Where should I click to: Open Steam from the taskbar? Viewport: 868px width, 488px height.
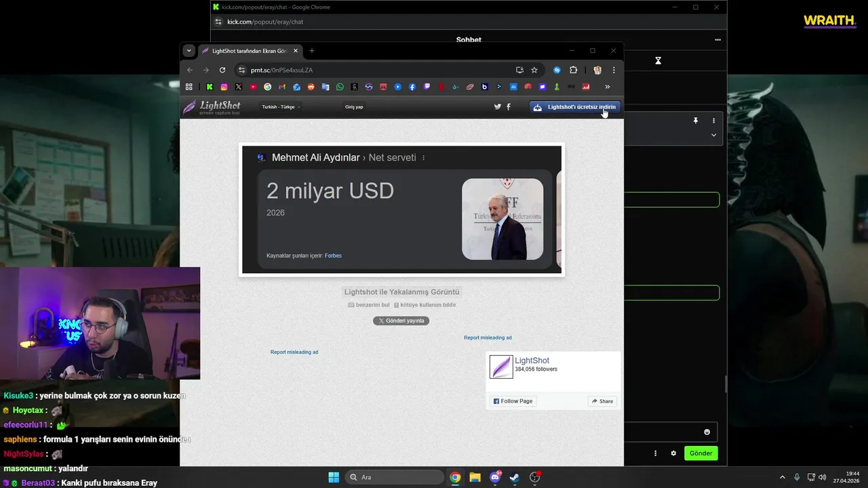515,477
